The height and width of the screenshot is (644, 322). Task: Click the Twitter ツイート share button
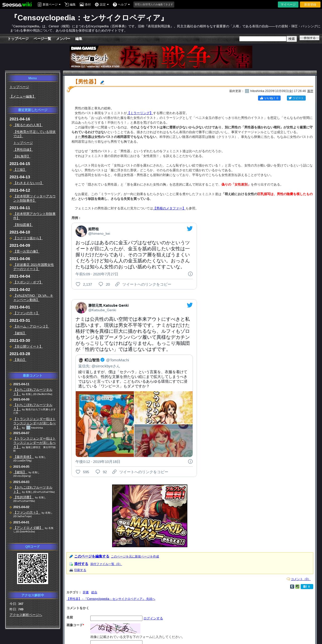(296, 98)
